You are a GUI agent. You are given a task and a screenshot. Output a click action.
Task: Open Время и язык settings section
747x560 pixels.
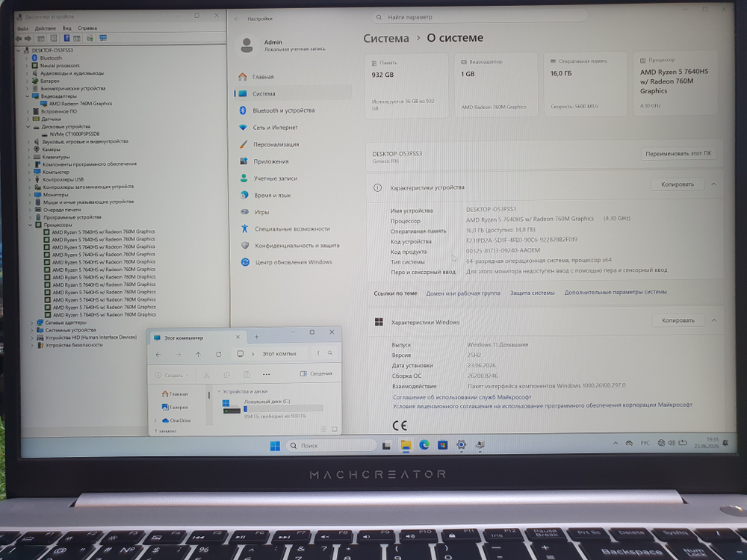[x=272, y=195]
